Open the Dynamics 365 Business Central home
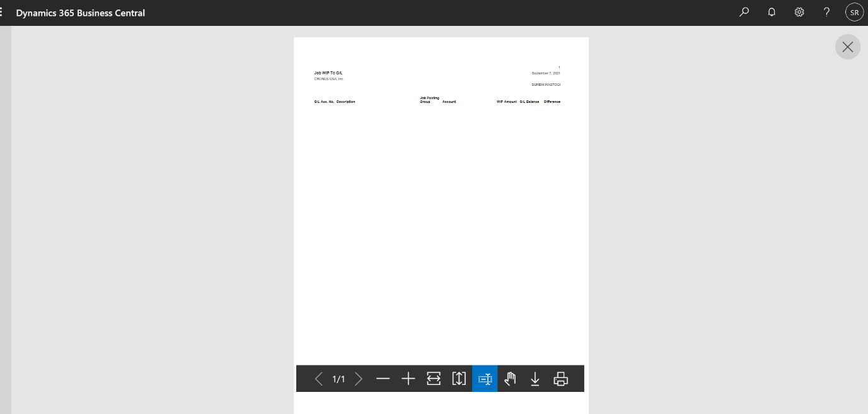 point(81,12)
